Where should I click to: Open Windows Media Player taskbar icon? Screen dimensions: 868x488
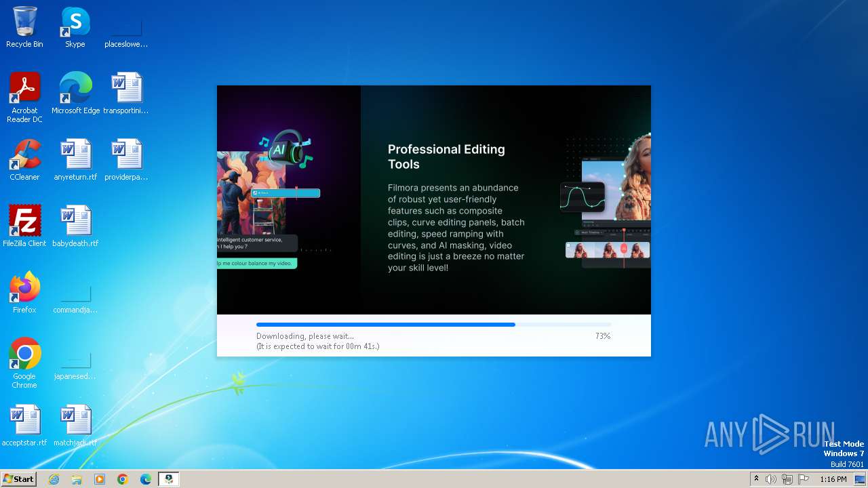(x=100, y=479)
